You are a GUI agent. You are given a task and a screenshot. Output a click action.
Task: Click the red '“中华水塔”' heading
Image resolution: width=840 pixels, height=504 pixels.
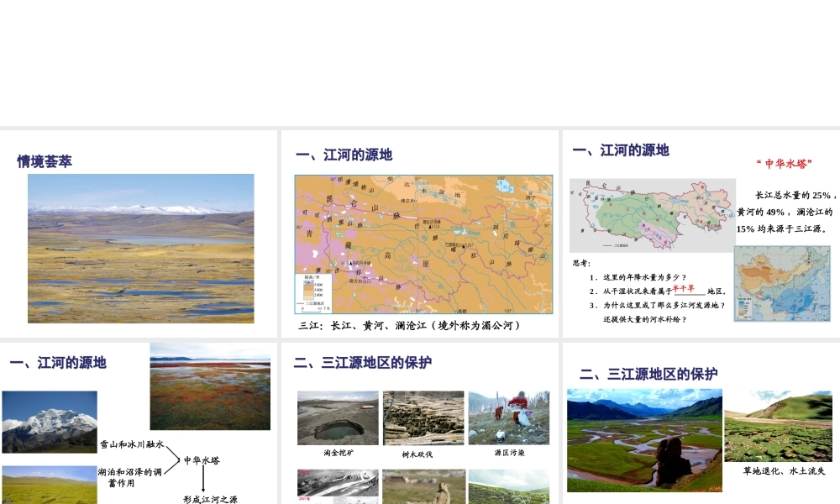pyautogui.click(x=785, y=163)
